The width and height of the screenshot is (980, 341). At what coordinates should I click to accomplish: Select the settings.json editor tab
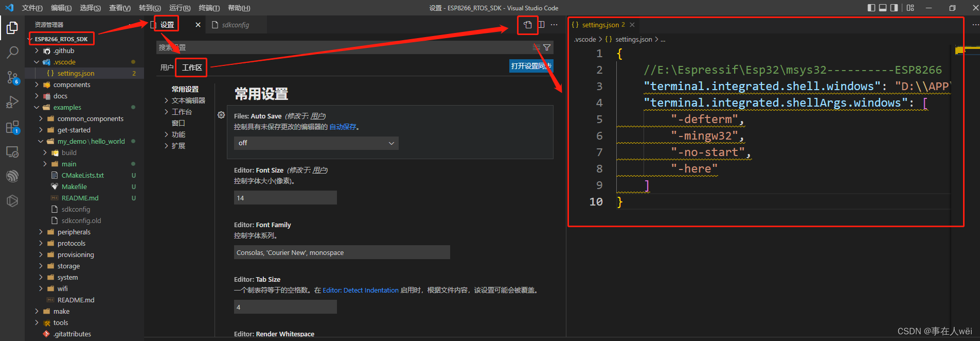click(603, 25)
